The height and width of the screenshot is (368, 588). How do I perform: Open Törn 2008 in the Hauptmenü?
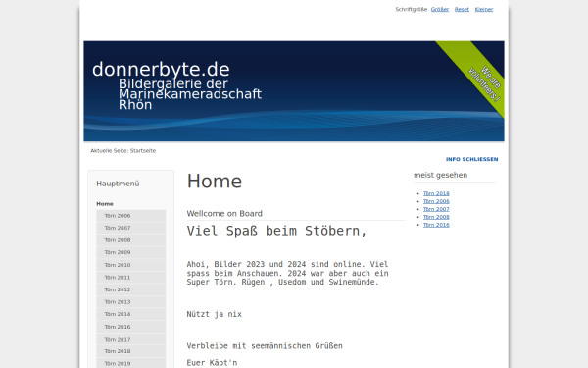[x=130, y=240]
